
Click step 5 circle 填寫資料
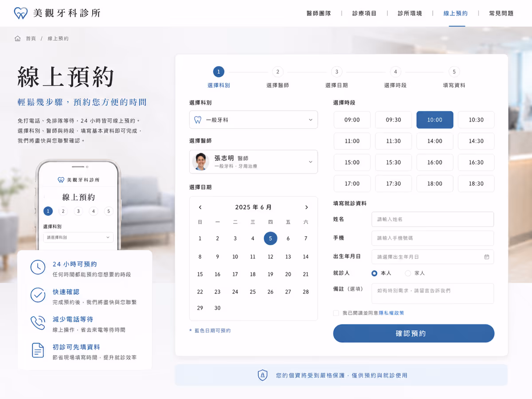454,72
